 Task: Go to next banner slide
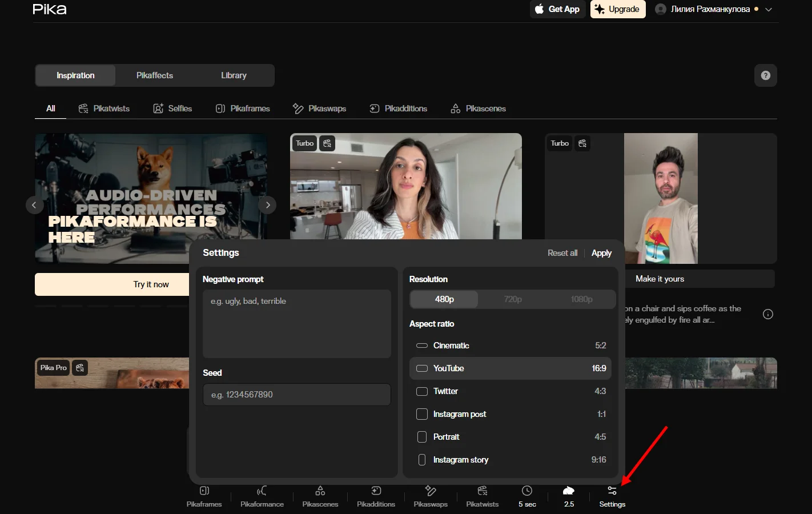[268, 205]
